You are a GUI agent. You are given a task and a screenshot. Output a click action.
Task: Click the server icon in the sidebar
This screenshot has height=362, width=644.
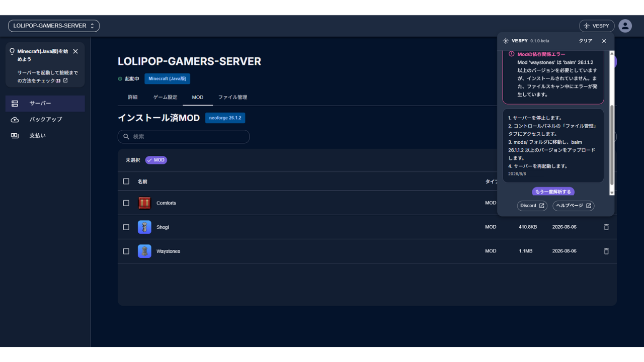15,104
